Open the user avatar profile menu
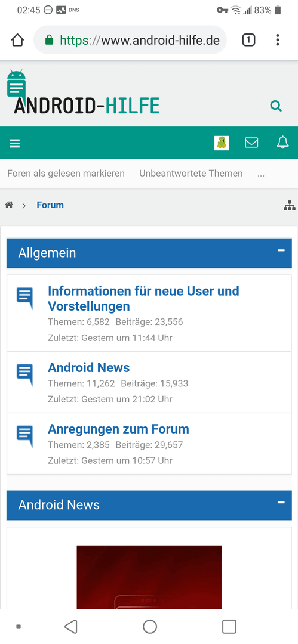The width and height of the screenshot is (298, 644). (x=222, y=143)
